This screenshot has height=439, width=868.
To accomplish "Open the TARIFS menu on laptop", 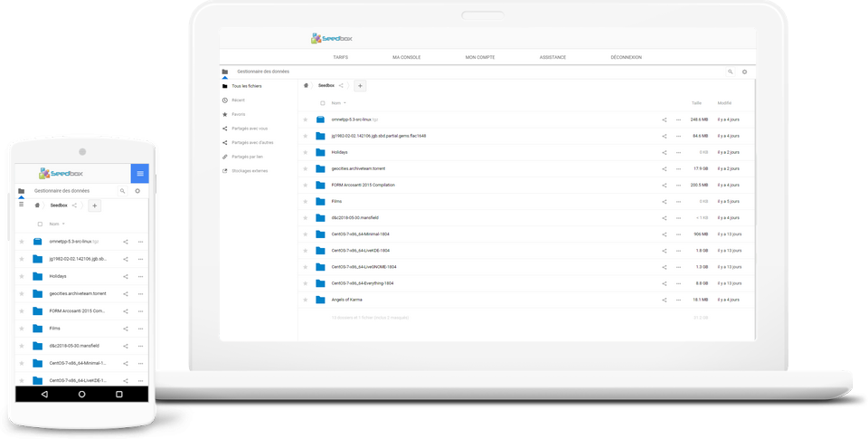I will (x=341, y=57).
